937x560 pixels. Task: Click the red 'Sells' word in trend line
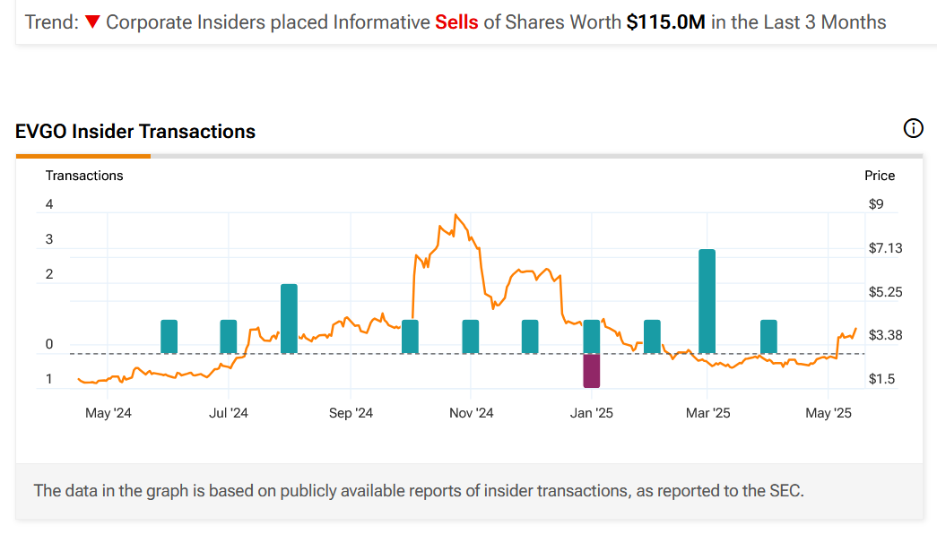point(456,22)
